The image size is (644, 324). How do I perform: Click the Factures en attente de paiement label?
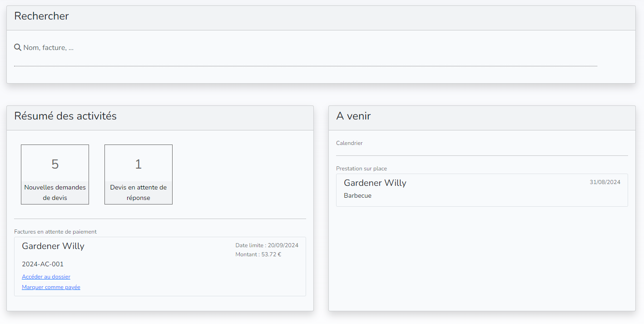pyautogui.click(x=55, y=232)
